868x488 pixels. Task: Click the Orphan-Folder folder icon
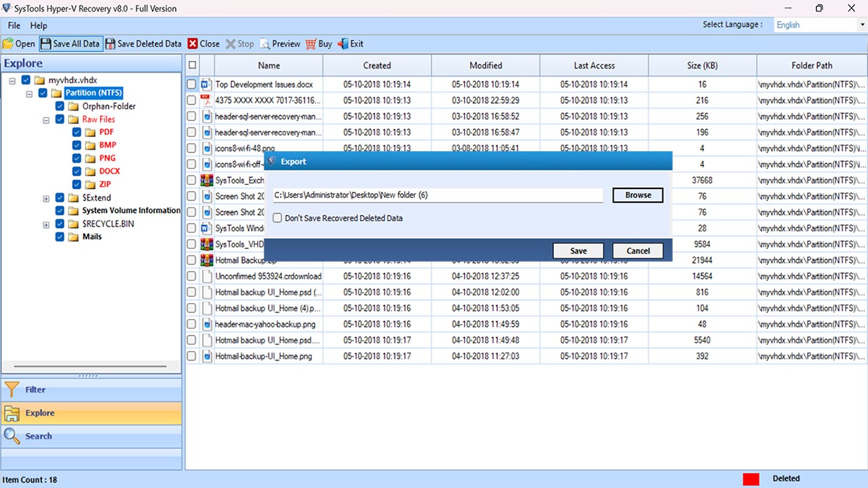(x=73, y=106)
